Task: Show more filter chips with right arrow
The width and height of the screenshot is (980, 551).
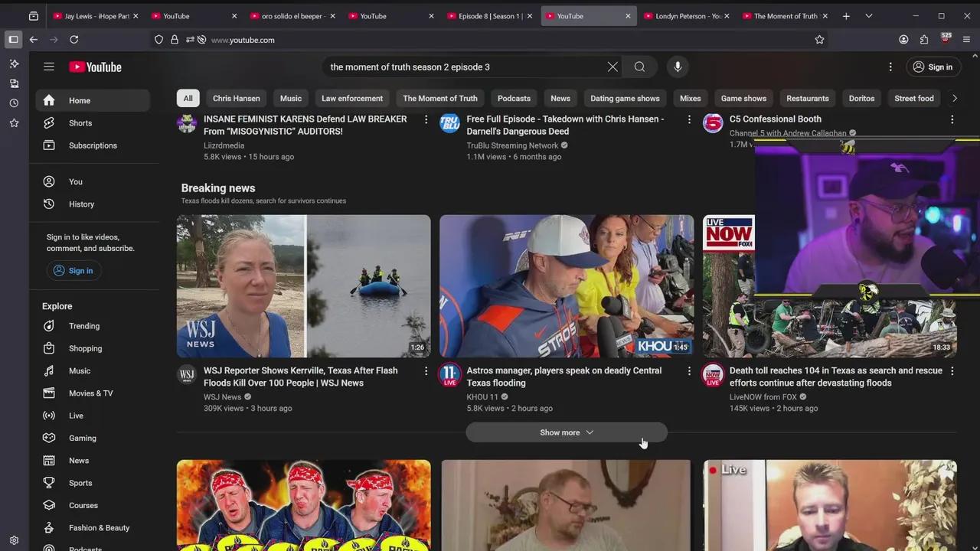Action: 954,98
